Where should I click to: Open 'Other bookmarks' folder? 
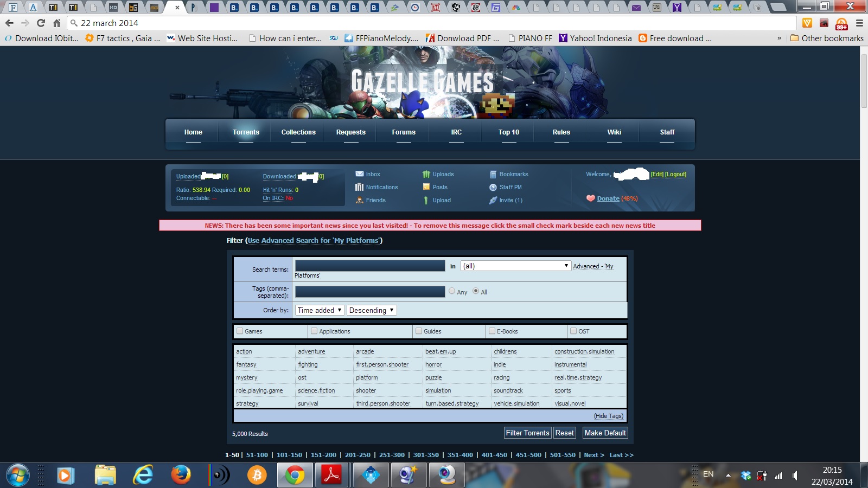click(x=827, y=38)
